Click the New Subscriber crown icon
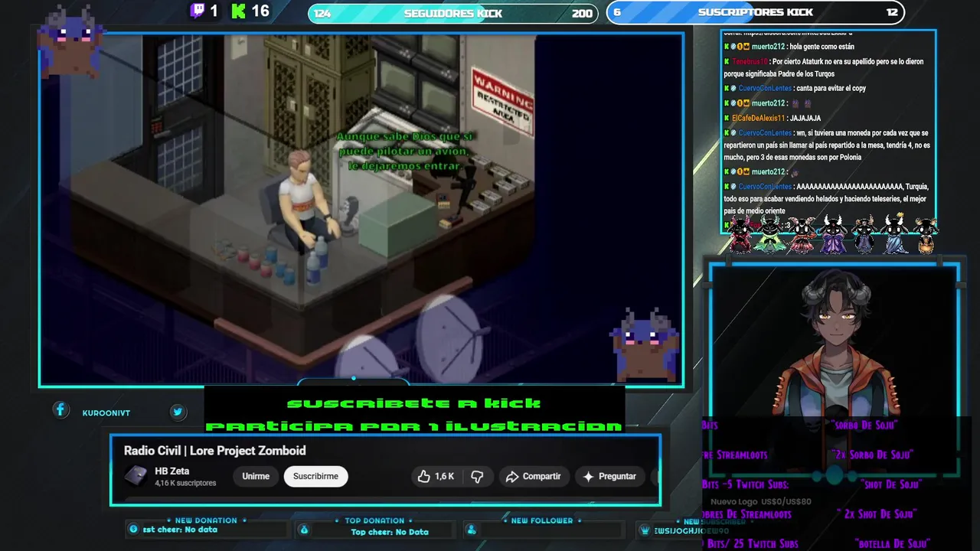Image resolution: width=980 pixels, height=551 pixels. (x=645, y=530)
